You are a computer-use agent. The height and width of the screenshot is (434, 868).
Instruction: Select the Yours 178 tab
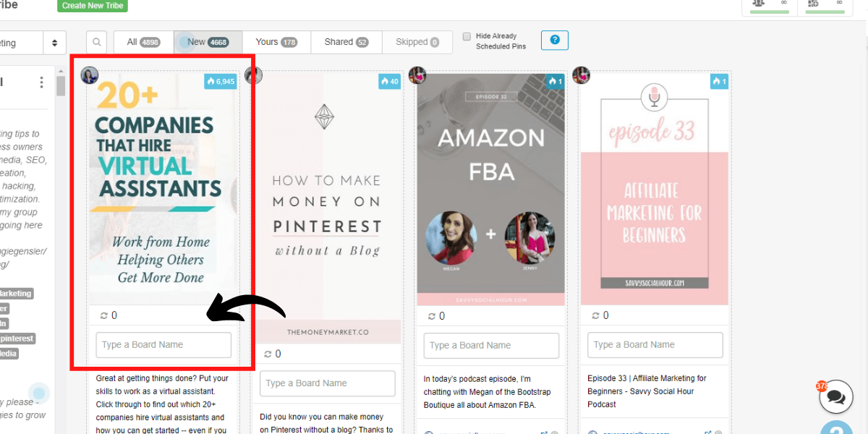click(x=276, y=42)
